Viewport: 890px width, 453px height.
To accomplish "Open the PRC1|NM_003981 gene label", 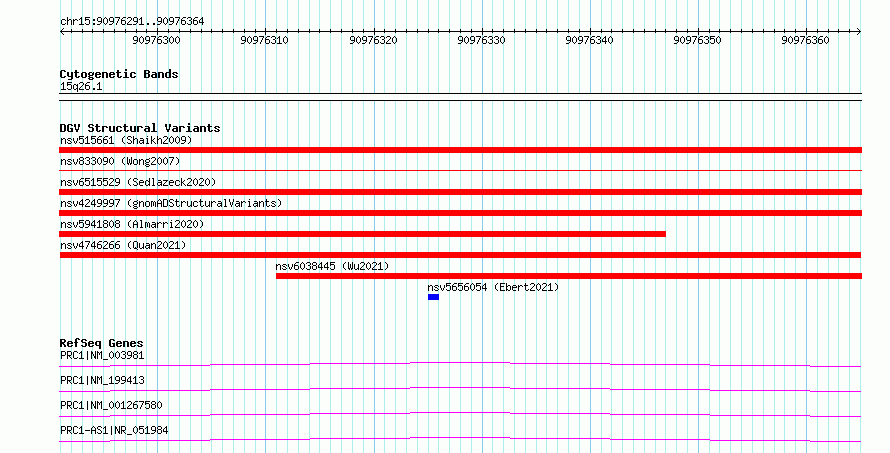I will point(102,355).
